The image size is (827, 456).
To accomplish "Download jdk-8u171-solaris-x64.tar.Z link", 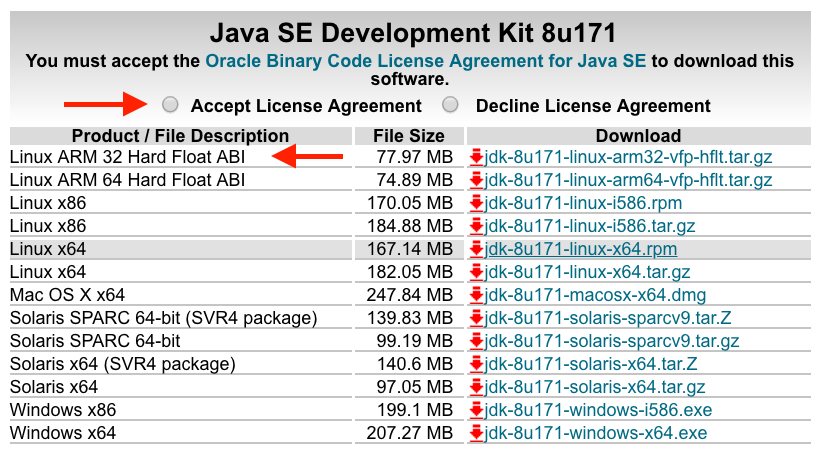I will coord(591,365).
